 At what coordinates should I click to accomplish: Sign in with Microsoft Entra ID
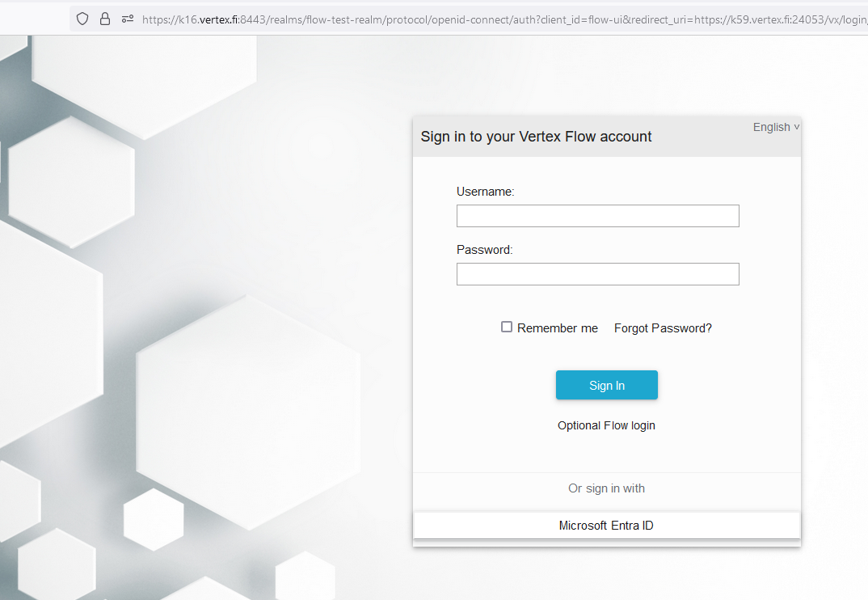click(606, 526)
